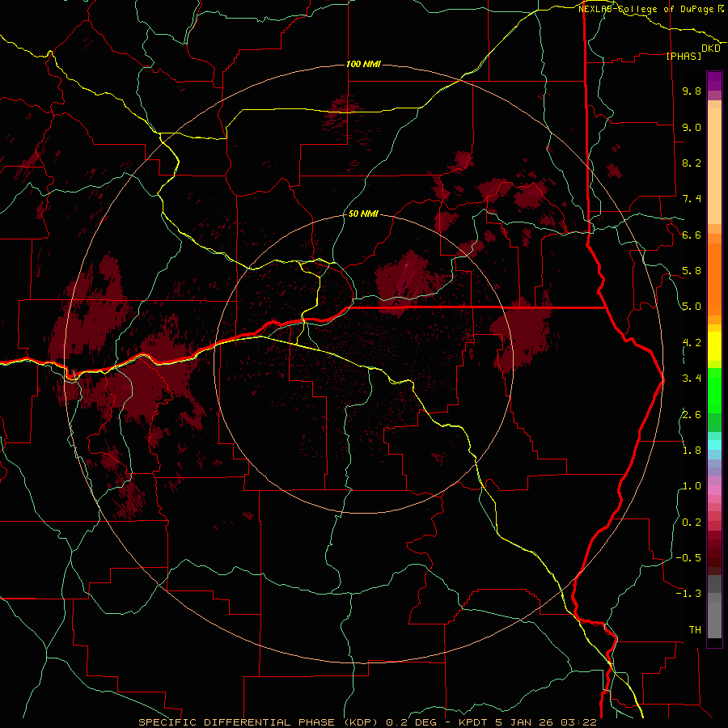Click the peach band in the color bar

coord(714,166)
